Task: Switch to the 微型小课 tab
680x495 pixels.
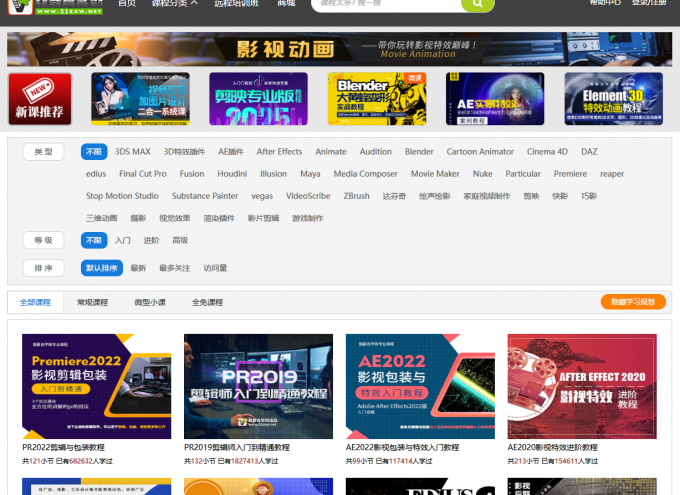Action: (150, 302)
